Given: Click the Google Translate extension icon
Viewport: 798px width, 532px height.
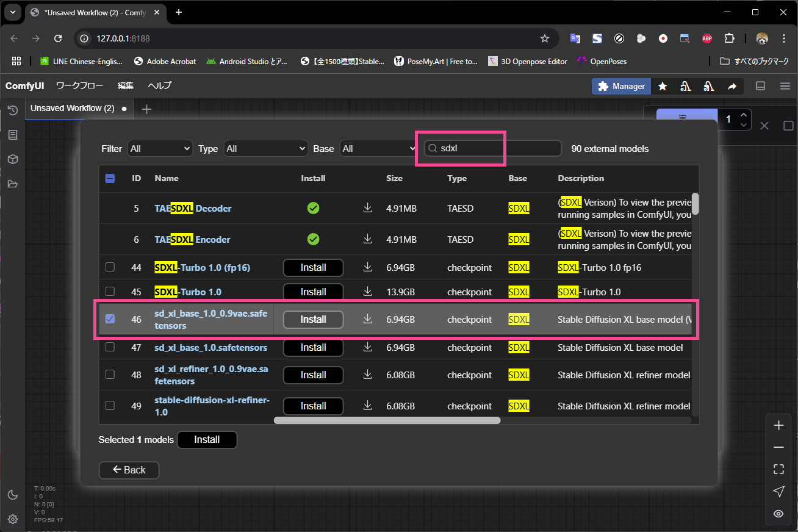Looking at the screenshot, I should (x=575, y=38).
